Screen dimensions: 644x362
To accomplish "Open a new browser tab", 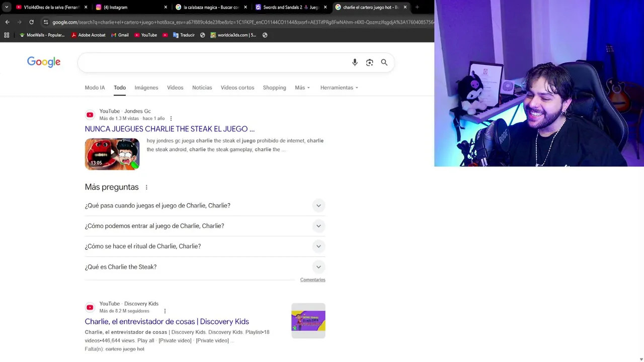I will click(417, 7).
